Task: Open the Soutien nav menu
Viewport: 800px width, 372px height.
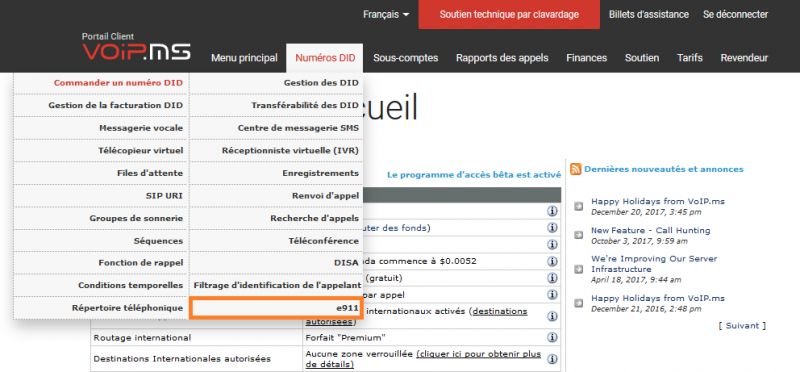Action: (x=642, y=58)
